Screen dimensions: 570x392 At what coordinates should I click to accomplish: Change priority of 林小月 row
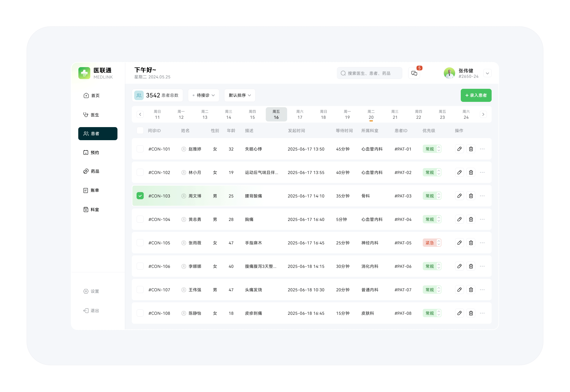tap(432, 172)
